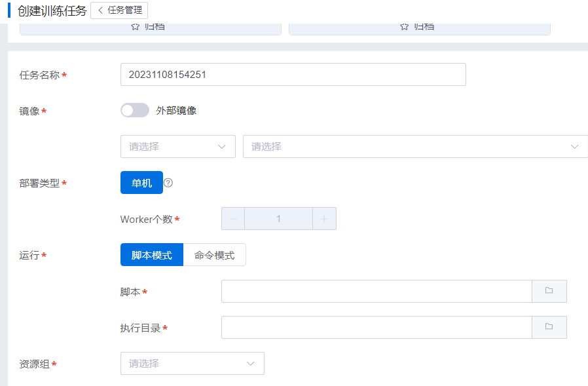Decrease Worker个数 with the minus button
The height and width of the screenshot is (386, 588).
click(x=233, y=219)
